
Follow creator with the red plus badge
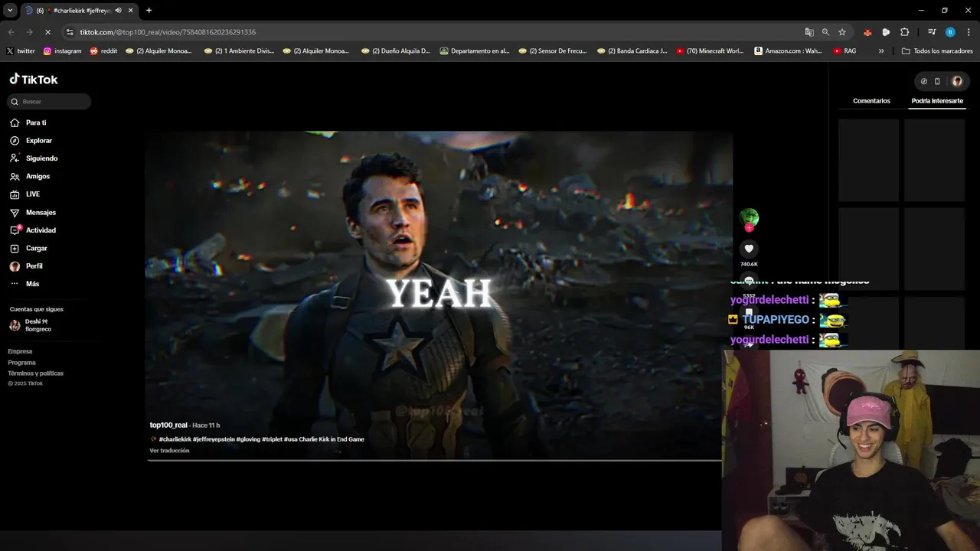749,228
